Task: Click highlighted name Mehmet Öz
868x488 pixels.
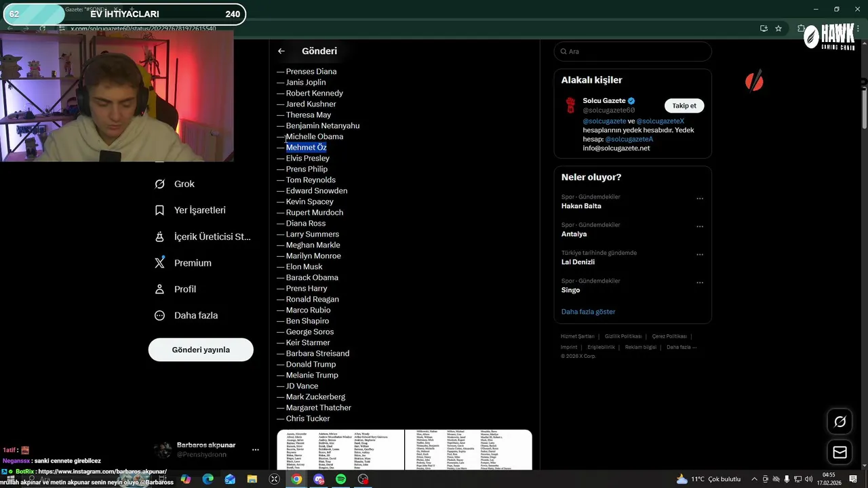Action: 306,147
